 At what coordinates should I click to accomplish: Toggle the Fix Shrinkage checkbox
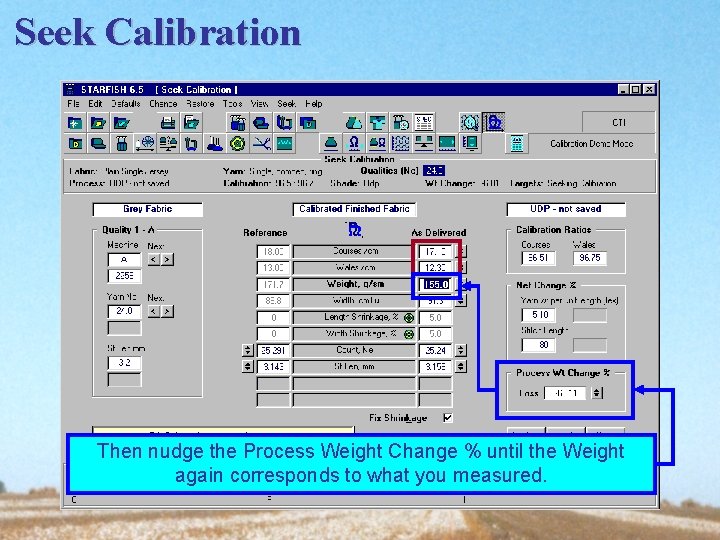click(x=448, y=418)
